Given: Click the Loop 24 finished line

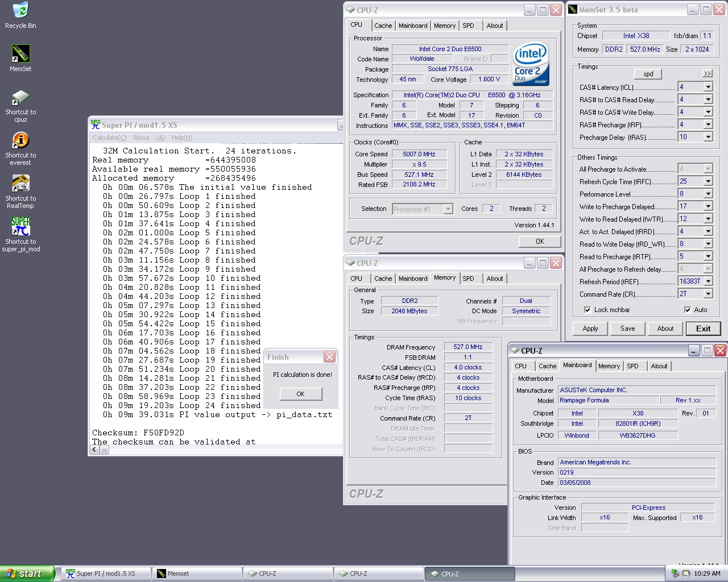Looking at the screenshot, I should coord(182,405).
